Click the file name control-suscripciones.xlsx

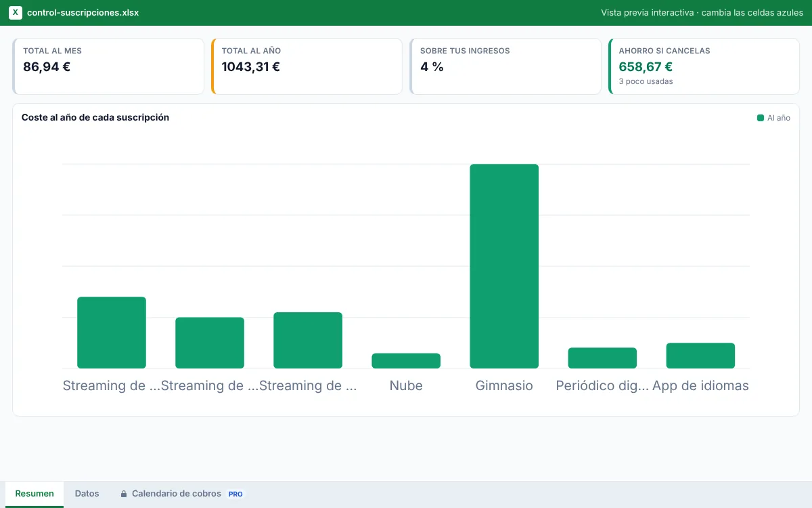83,13
